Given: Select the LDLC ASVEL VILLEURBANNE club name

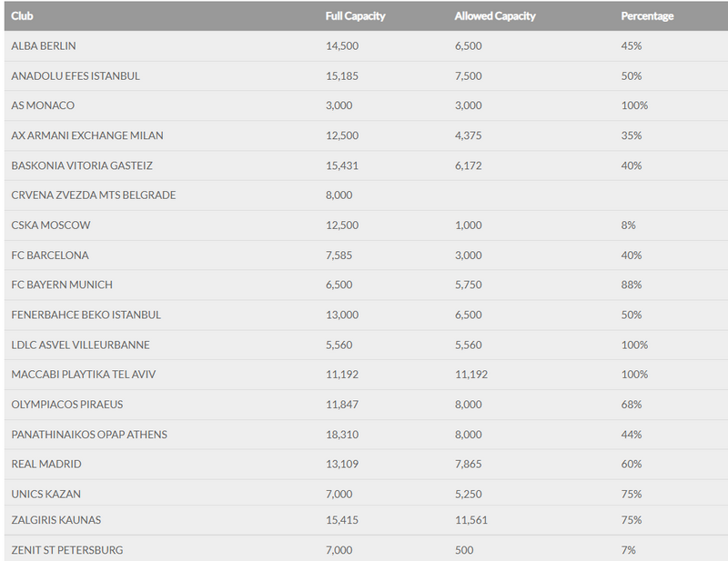Looking at the screenshot, I should pos(81,346).
